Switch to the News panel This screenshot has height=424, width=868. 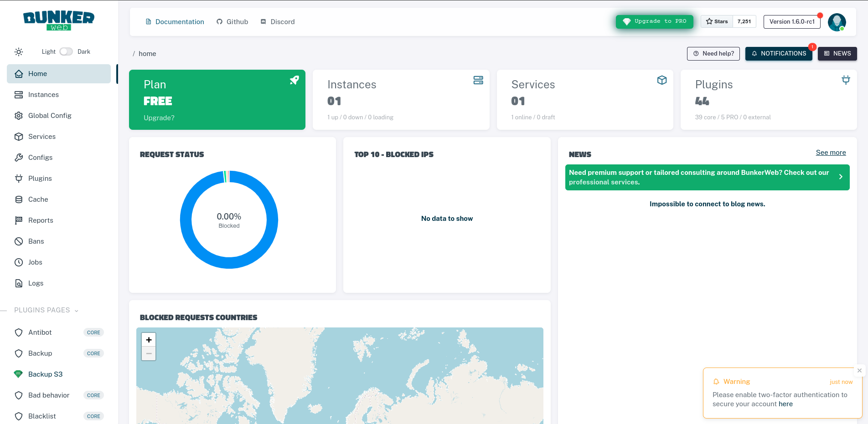pyautogui.click(x=837, y=53)
